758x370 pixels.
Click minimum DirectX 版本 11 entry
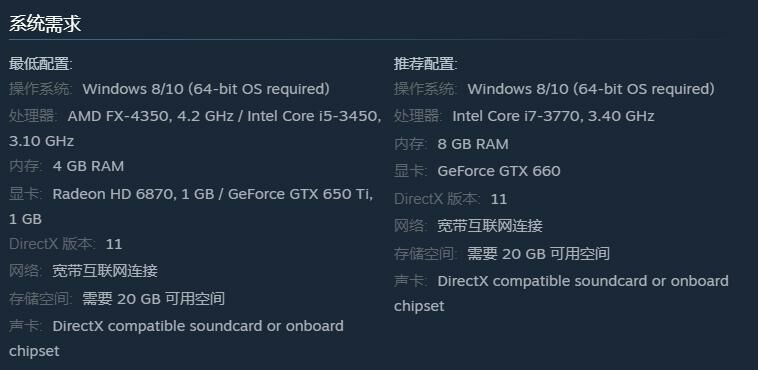coord(66,244)
